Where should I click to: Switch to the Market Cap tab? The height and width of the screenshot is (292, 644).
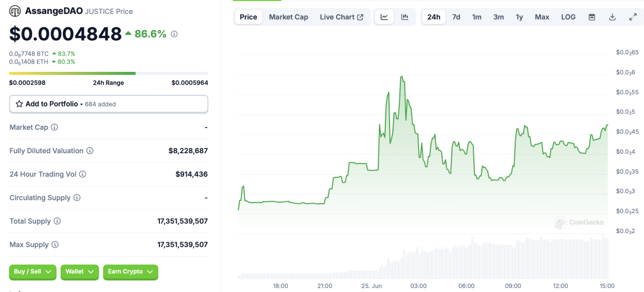[288, 17]
